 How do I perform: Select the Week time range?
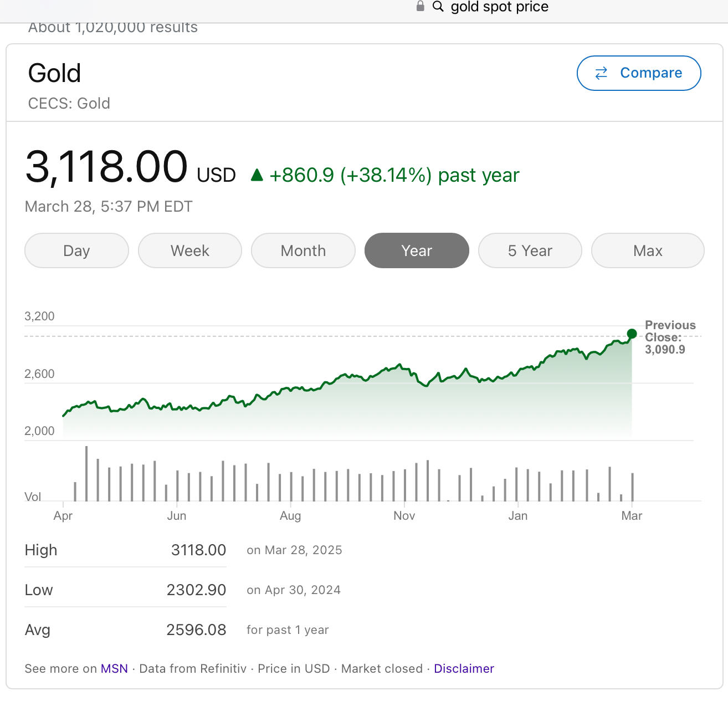point(190,250)
